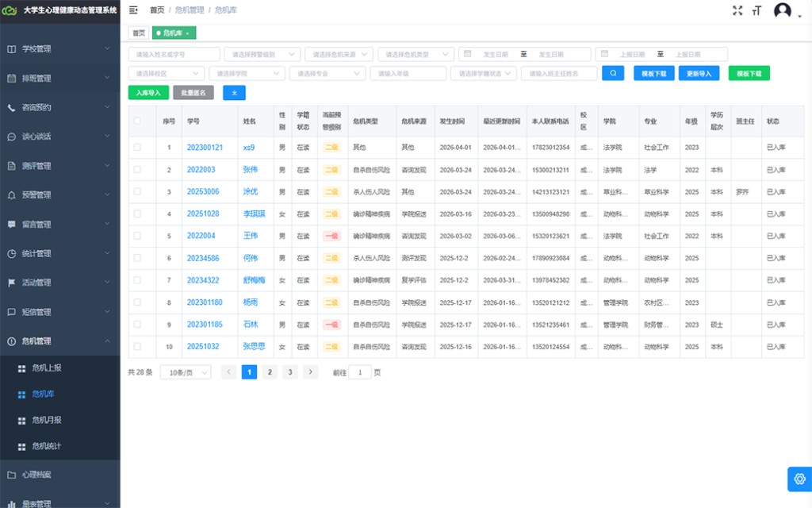Click the 危机管理 alert circle icon

(x=11, y=341)
